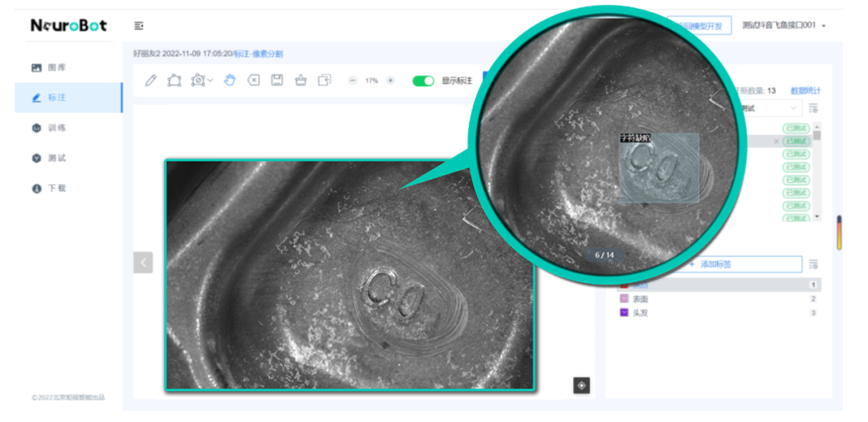Select the 头发 label name
The width and height of the screenshot is (868, 422).
click(x=641, y=313)
